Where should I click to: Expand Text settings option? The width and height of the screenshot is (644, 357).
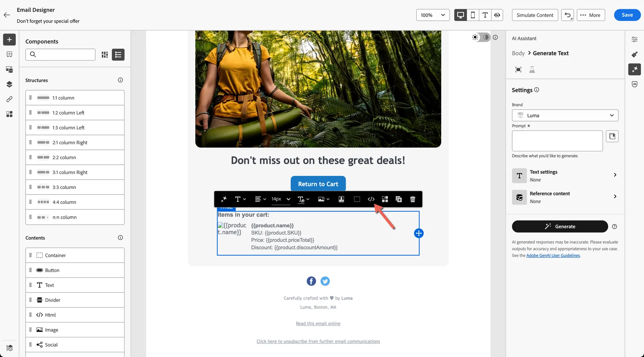(x=565, y=176)
